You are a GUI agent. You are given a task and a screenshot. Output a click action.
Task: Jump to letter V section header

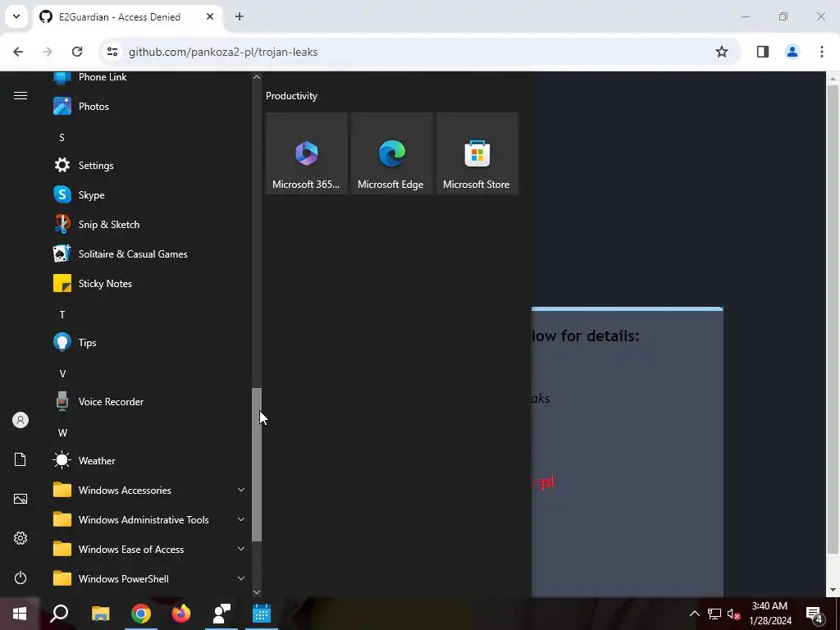coord(62,373)
